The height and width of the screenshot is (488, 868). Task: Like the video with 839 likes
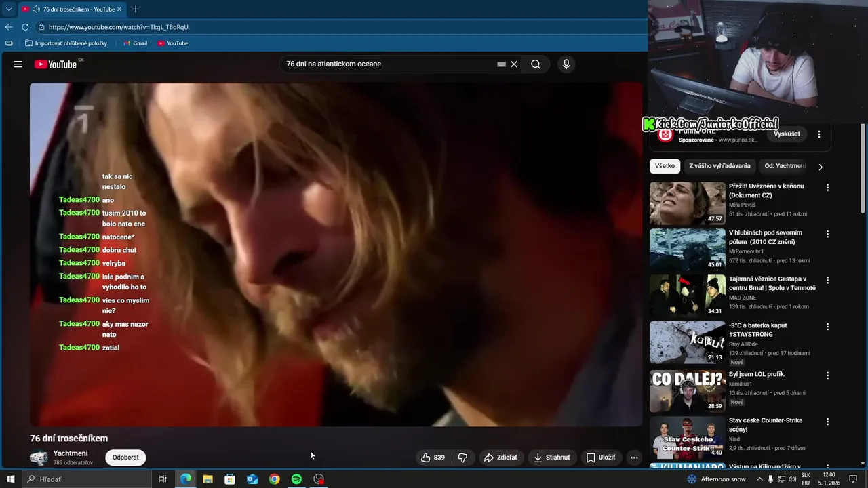coord(433,457)
